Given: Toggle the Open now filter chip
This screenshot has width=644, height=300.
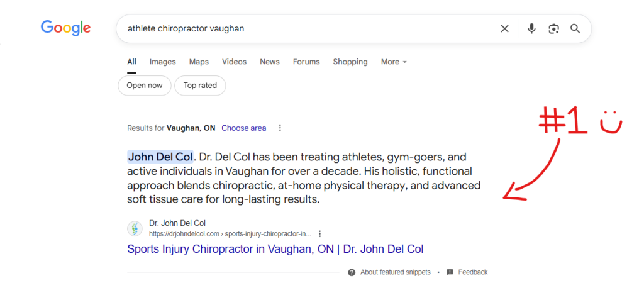Looking at the screenshot, I should (145, 86).
